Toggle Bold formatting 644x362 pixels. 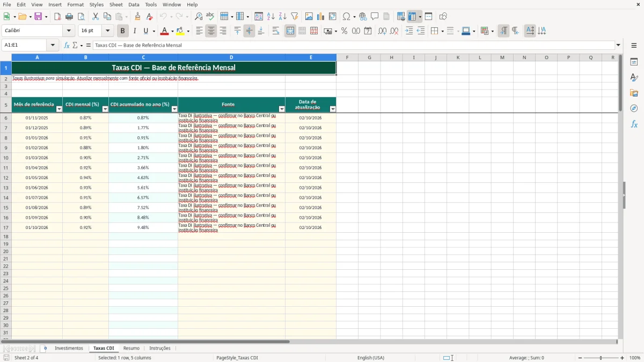click(x=123, y=31)
